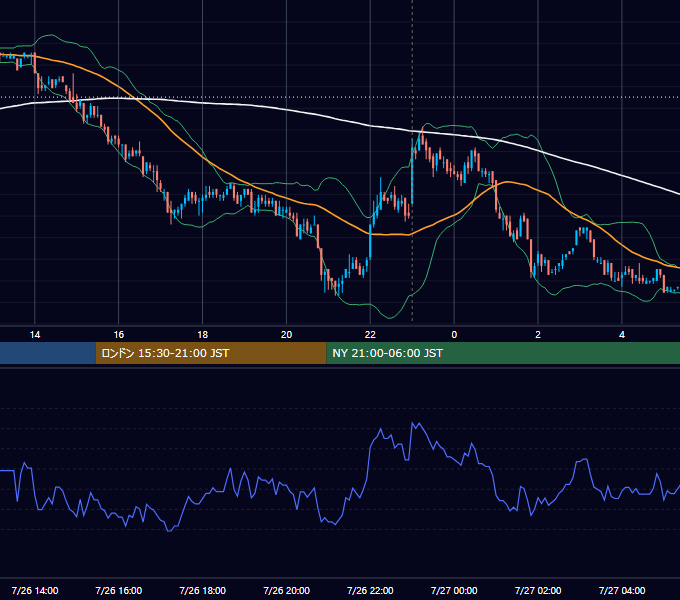Click the 0 hour axis label
This screenshot has height=600, width=680.
[454, 335]
